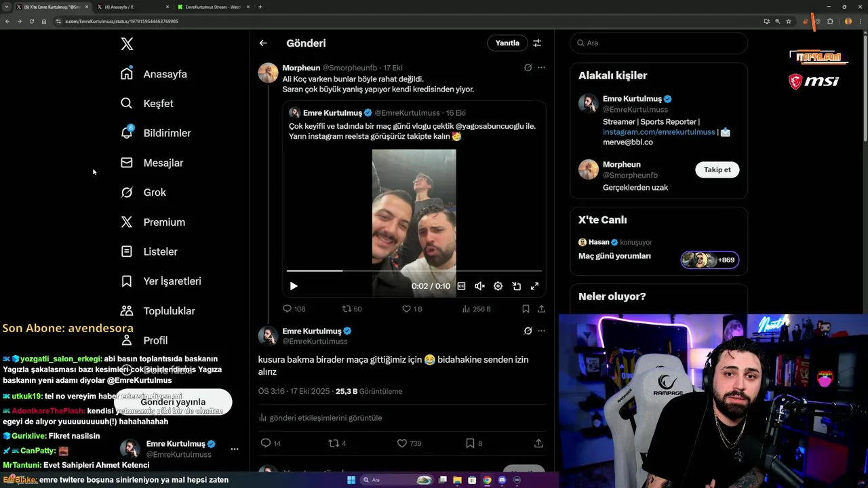Open @yagosabuncuoglu mention link
Image resolution: width=868 pixels, height=488 pixels.
click(489, 126)
